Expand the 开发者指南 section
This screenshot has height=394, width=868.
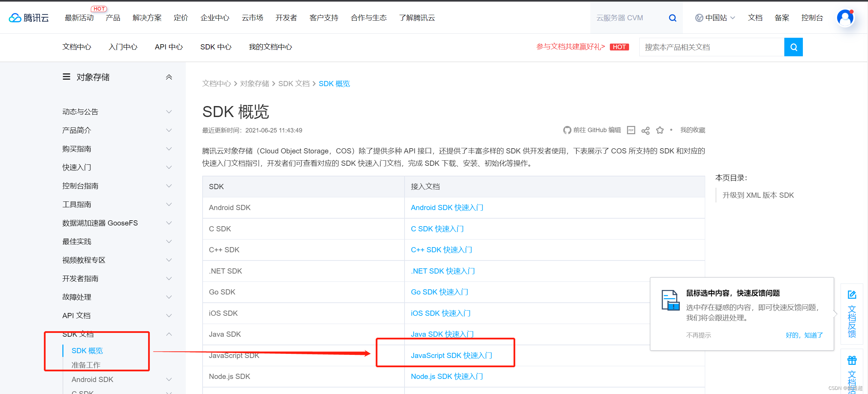point(169,278)
